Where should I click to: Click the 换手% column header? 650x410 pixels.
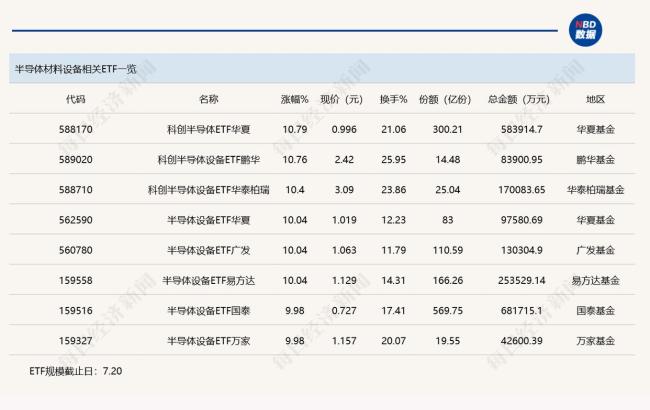pos(393,99)
